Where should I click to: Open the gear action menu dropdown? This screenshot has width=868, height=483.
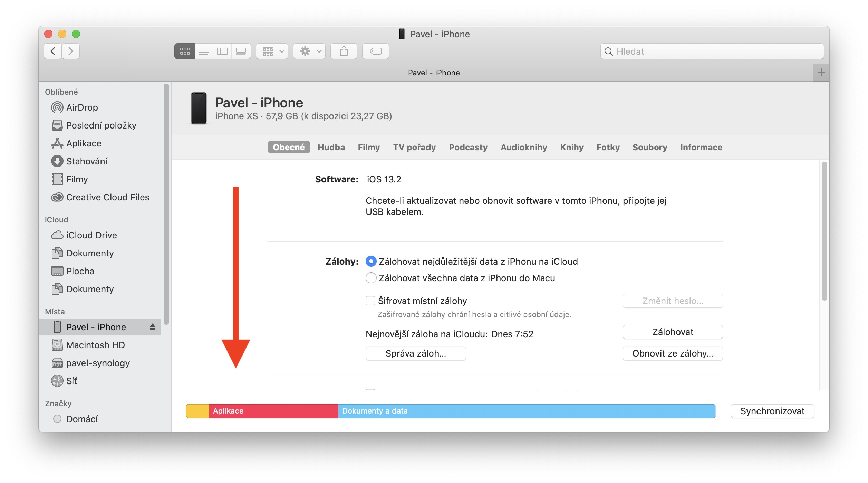(x=309, y=51)
